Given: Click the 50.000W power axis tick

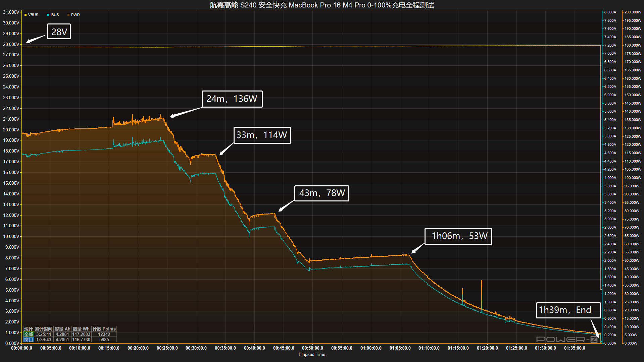Looking at the screenshot, I should (x=632, y=260).
